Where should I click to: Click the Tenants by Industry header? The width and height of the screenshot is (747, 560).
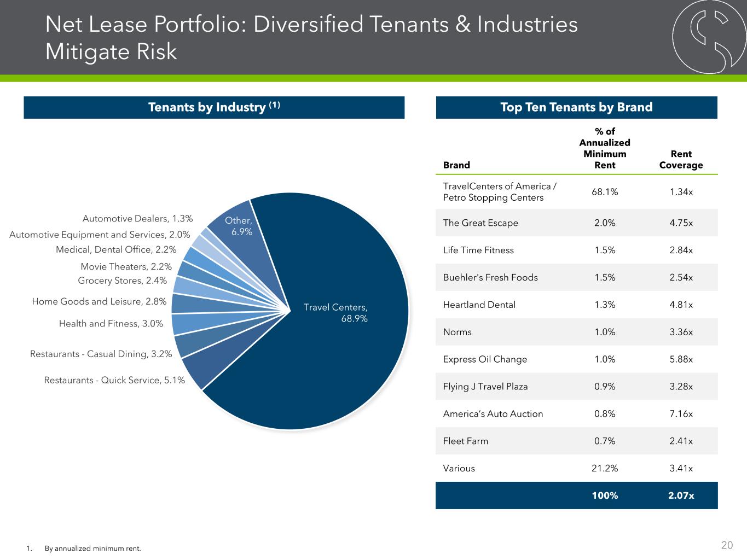(x=214, y=107)
